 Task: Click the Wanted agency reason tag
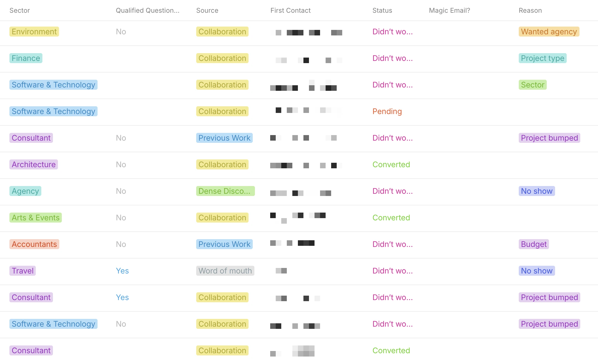pyautogui.click(x=548, y=32)
